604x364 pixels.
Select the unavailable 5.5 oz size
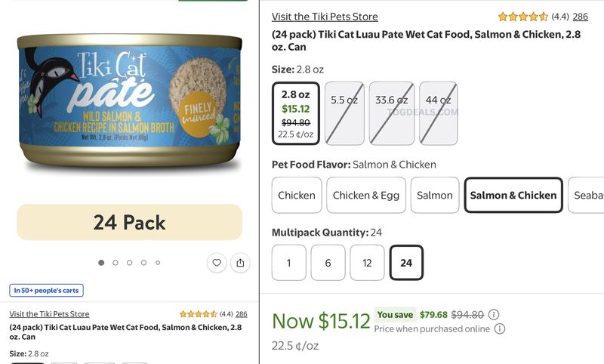pyautogui.click(x=344, y=113)
